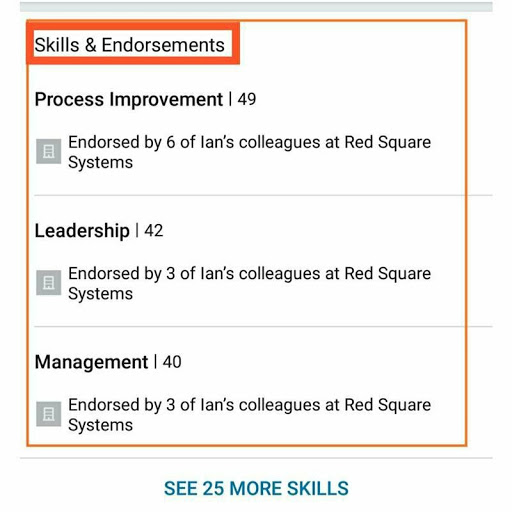Show colleagues who endorsed Management

249,415
